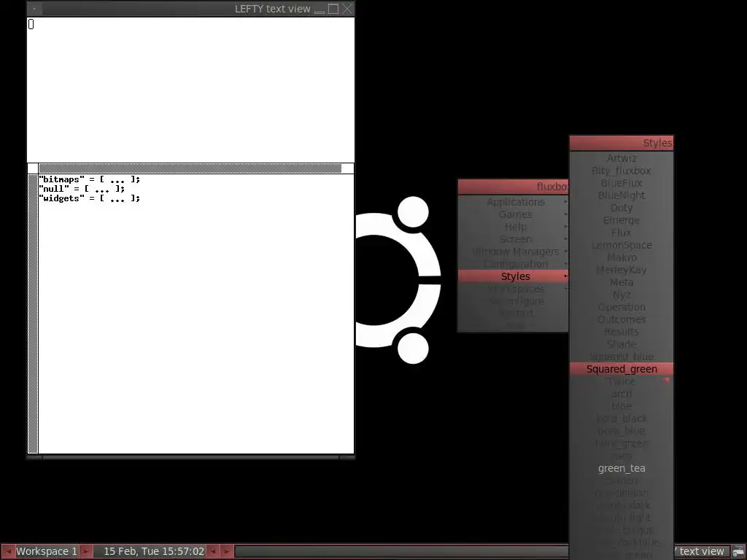Apply the Squared_blue style
The image size is (747, 560).
pyautogui.click(x=622, y=357)
